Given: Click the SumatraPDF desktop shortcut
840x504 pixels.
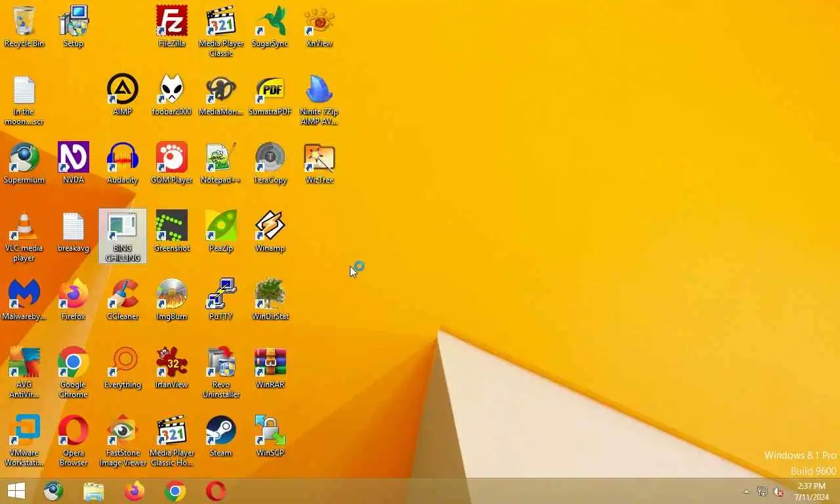Looking at the screenshot, I should (x=270, y=95).
